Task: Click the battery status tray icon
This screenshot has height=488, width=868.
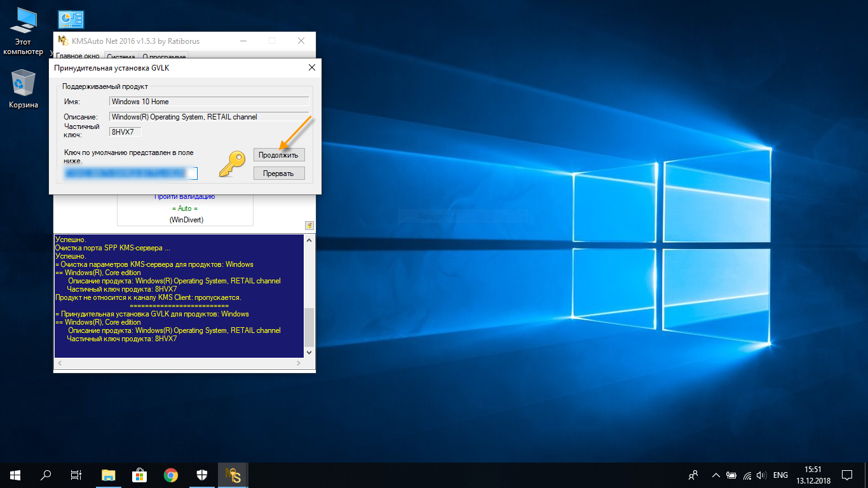Action: (731, 475)
